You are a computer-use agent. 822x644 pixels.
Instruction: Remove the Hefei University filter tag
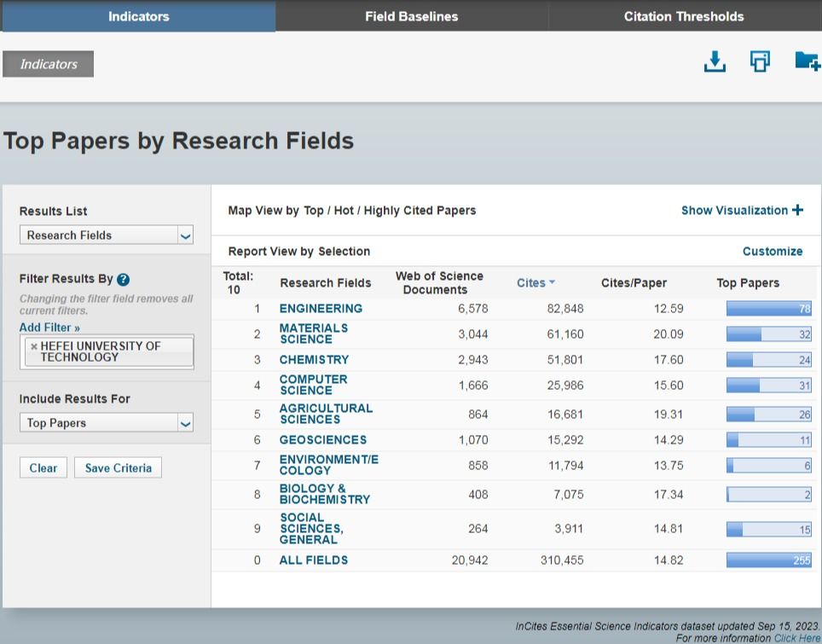point(33,346)
